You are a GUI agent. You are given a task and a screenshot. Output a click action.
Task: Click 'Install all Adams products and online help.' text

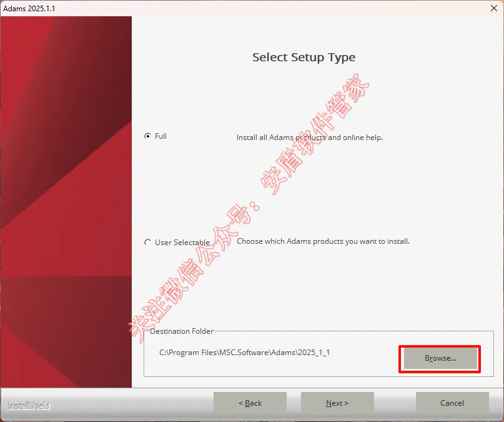[x=310, y=138]
